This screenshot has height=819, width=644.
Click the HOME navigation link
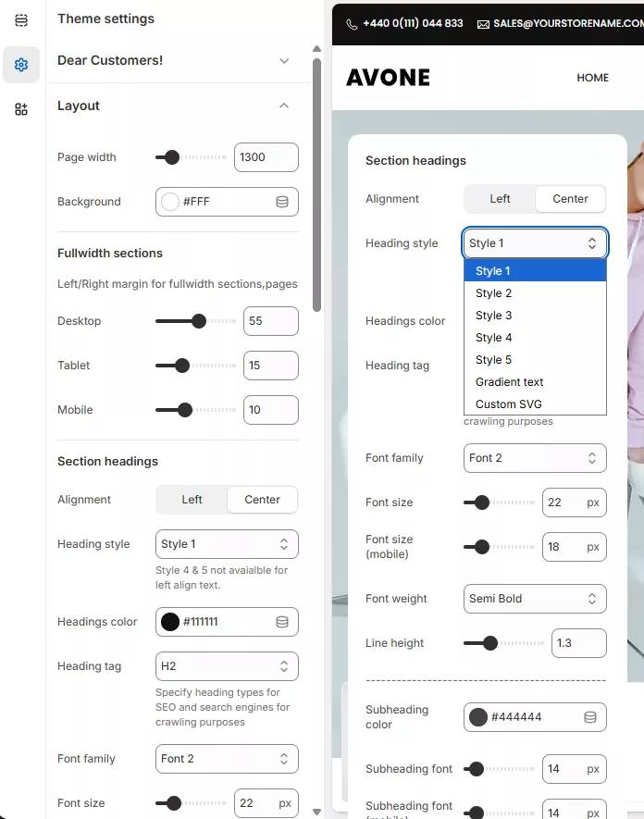click(x=592, y=78)
